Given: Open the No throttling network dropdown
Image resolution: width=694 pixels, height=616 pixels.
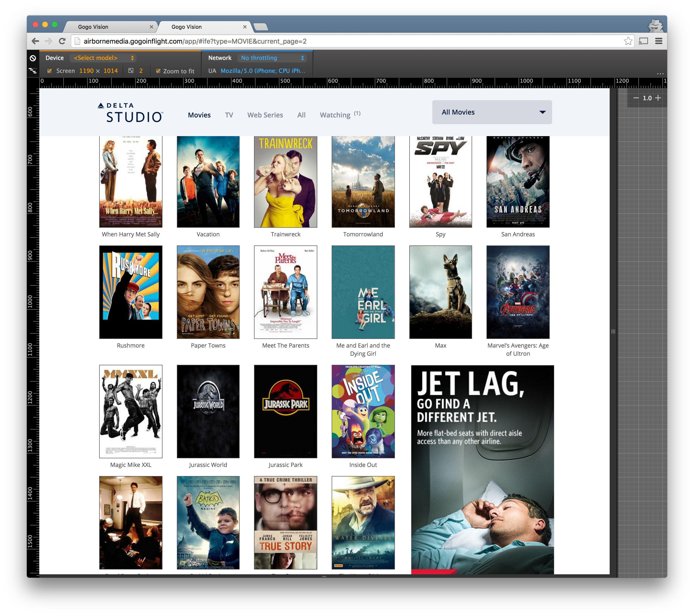Looking at the screenshot, I should (272, 58).
